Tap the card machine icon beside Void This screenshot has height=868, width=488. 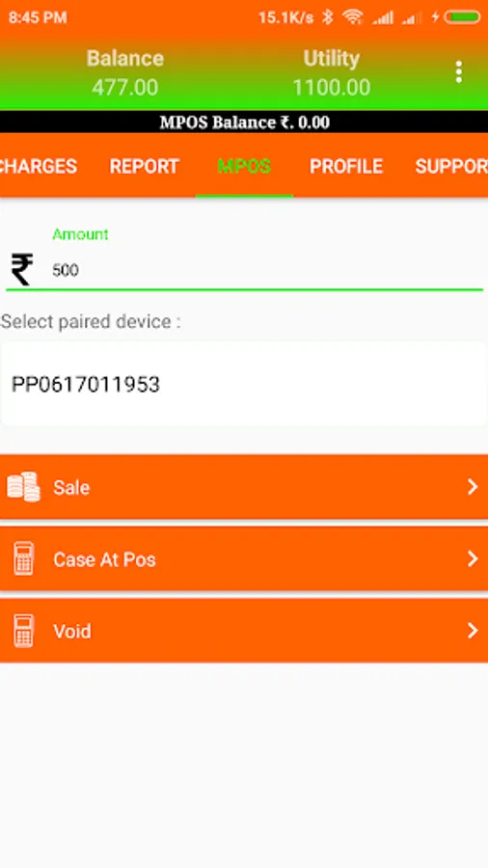[23, 631]
